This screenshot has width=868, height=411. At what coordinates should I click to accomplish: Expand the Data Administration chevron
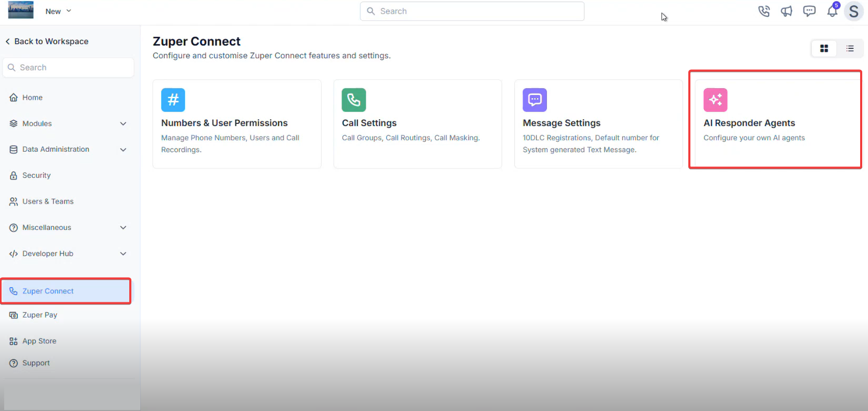[123, 150]
